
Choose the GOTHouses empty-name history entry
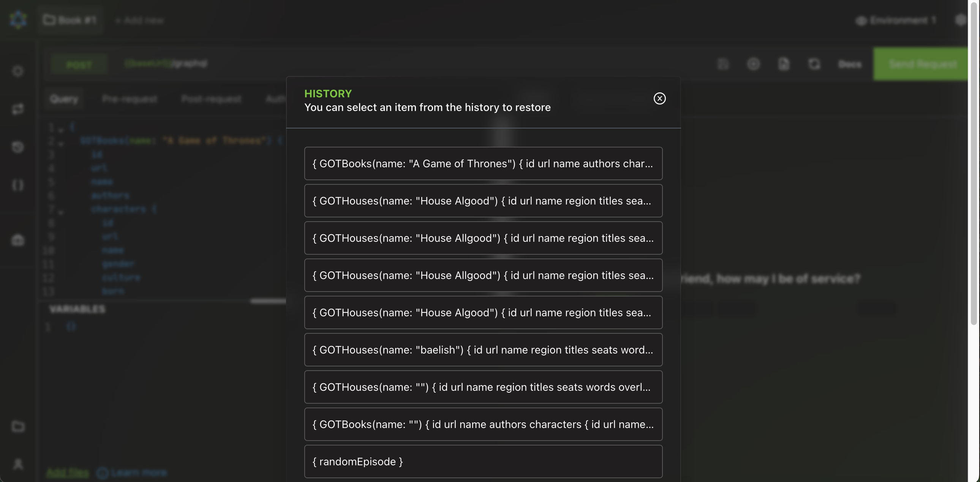coord(483,387)
